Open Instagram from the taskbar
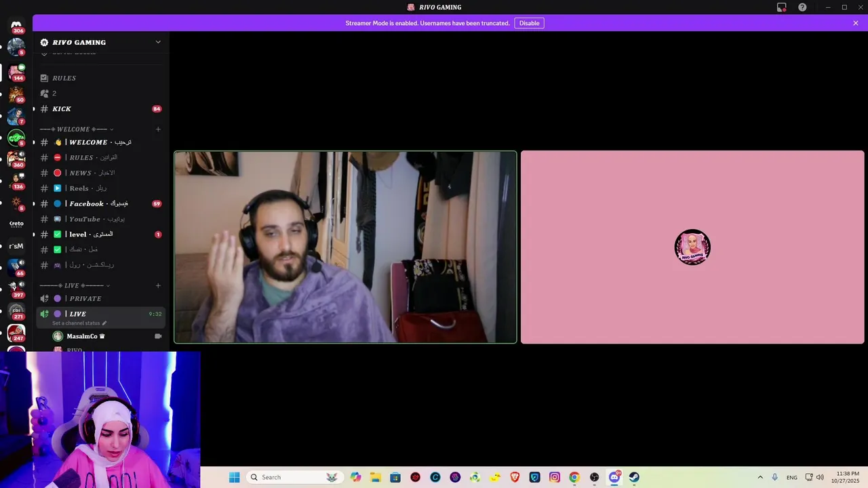The height and width of the screenshot is (488, 868). (x=555, y=477)
